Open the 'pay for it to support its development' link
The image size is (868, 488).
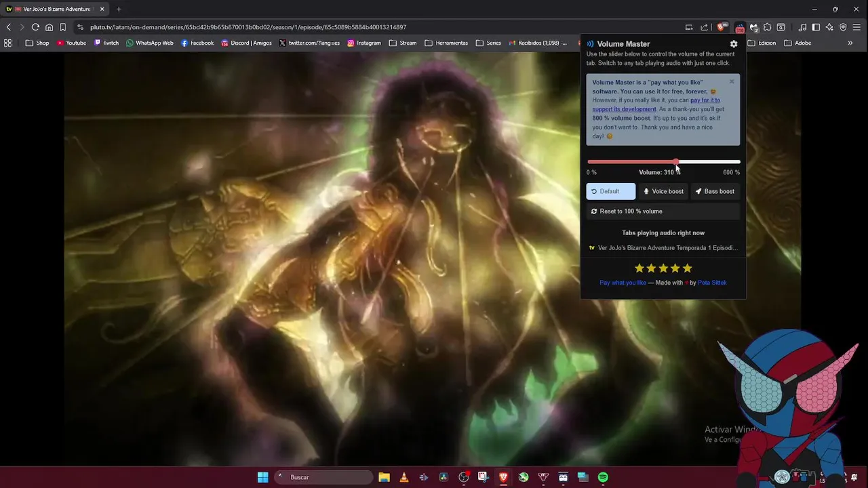(x=656, y=104)
